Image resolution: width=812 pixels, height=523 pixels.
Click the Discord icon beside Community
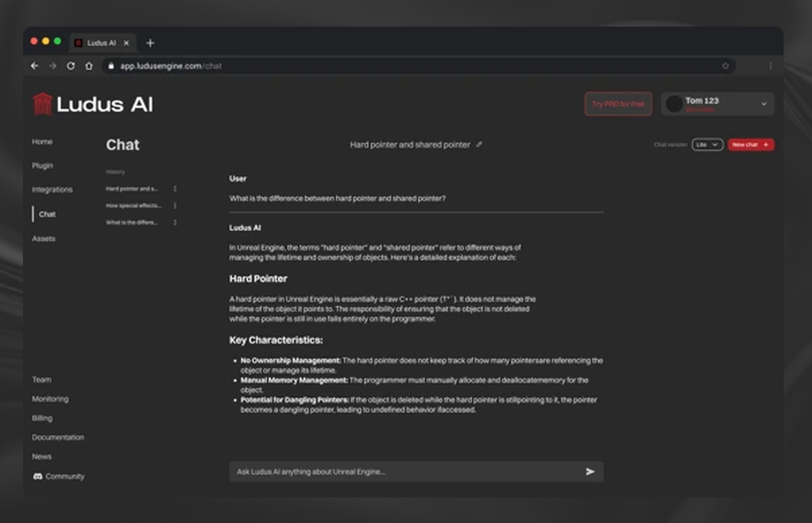[x=37, y=477]
